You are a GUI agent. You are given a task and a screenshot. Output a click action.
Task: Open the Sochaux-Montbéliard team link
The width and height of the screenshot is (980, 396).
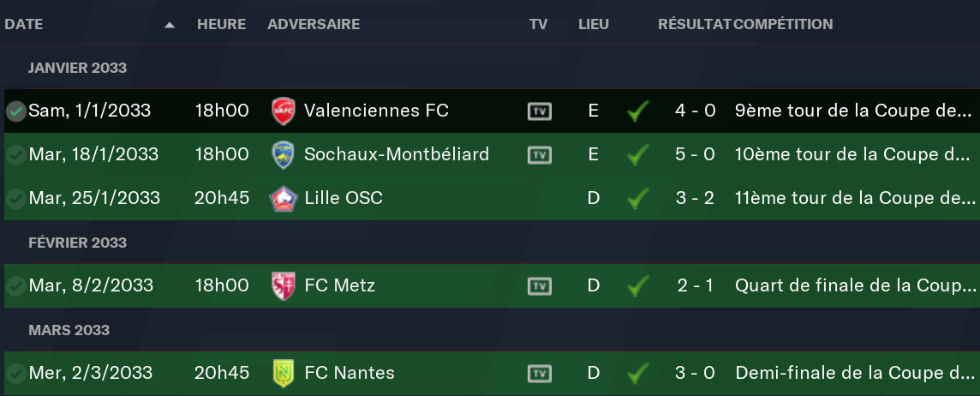point(397,155)
